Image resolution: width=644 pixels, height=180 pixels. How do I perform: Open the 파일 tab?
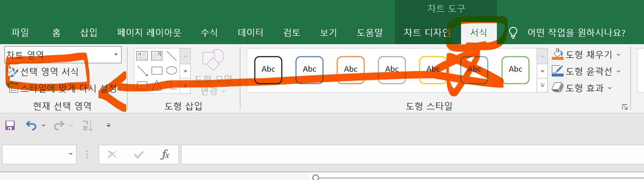[20, 33]
